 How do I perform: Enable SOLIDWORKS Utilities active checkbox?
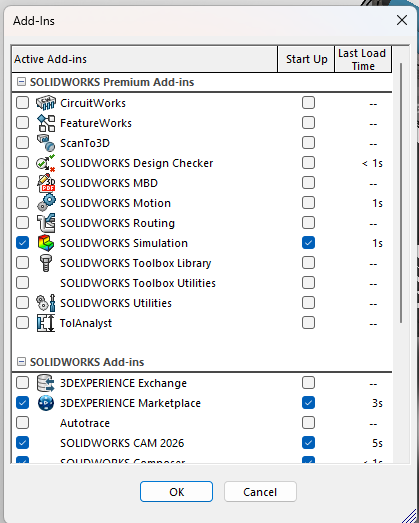pos(22,303)
